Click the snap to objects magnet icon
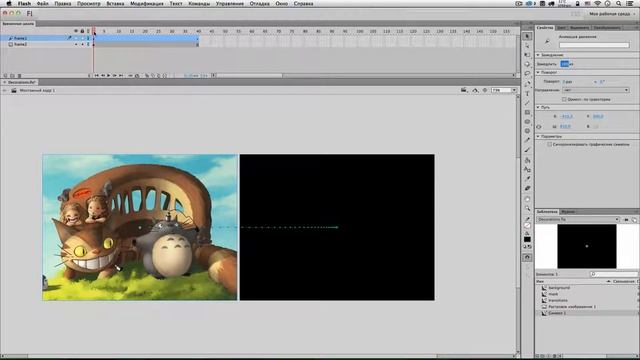The width and height of the screenshot is (640, 360). pos(527,257)
